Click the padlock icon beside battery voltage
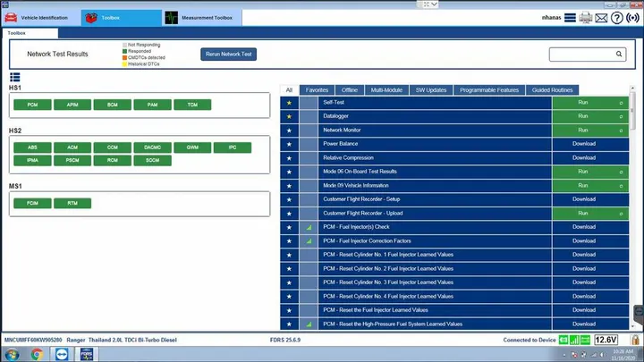Screen dimensions: 644x362 [x=635, y=340]
